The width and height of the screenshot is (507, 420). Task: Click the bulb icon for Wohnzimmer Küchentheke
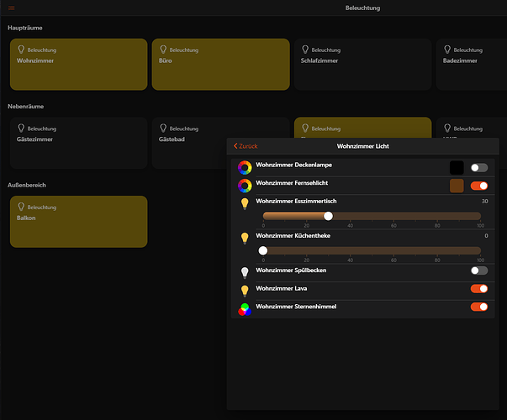point(245,239)
